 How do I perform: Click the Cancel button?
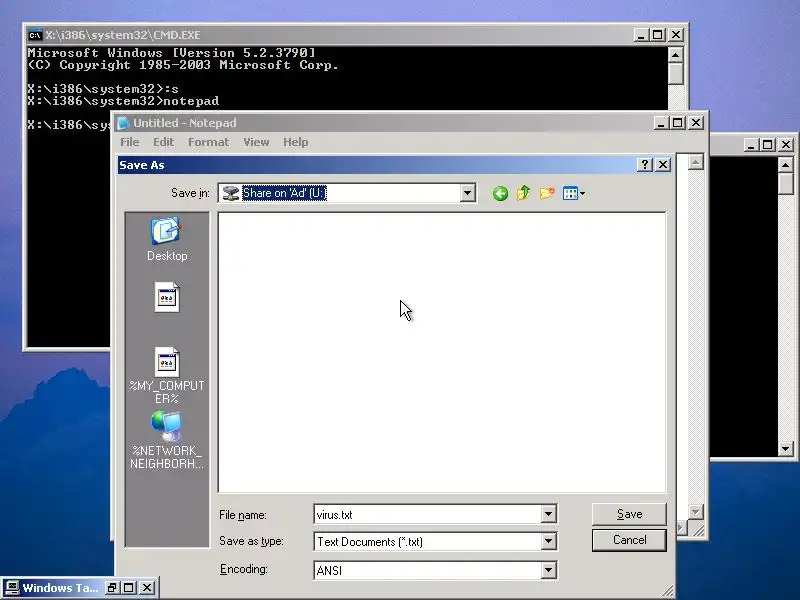(629, 540)
